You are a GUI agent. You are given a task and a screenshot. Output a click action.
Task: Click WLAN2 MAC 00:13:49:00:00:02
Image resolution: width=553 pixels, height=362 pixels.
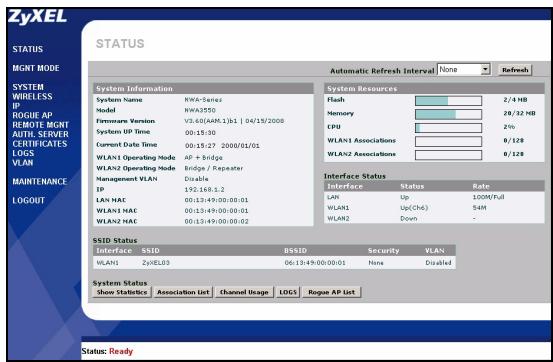pyautogui.click(x=216, y=221)
